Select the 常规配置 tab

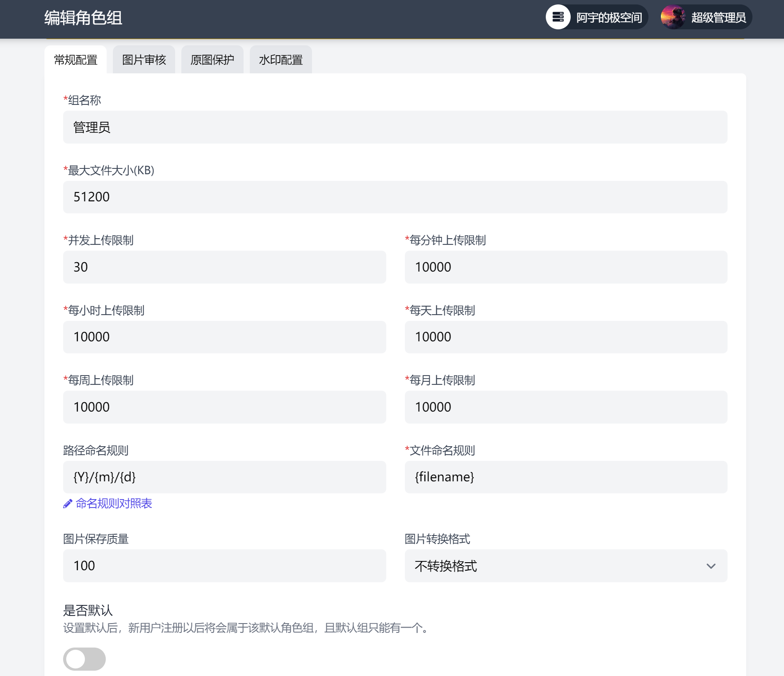point(76,60)
